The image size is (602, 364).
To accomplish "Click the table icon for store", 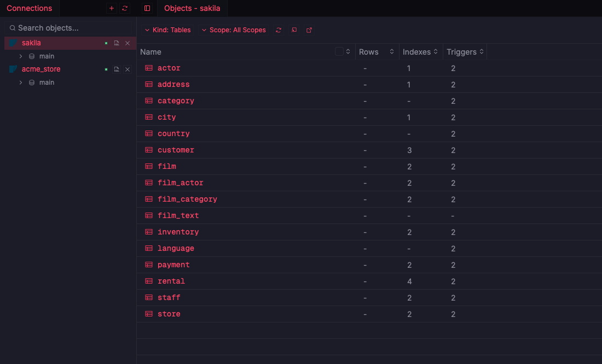I will pos(149,314).
